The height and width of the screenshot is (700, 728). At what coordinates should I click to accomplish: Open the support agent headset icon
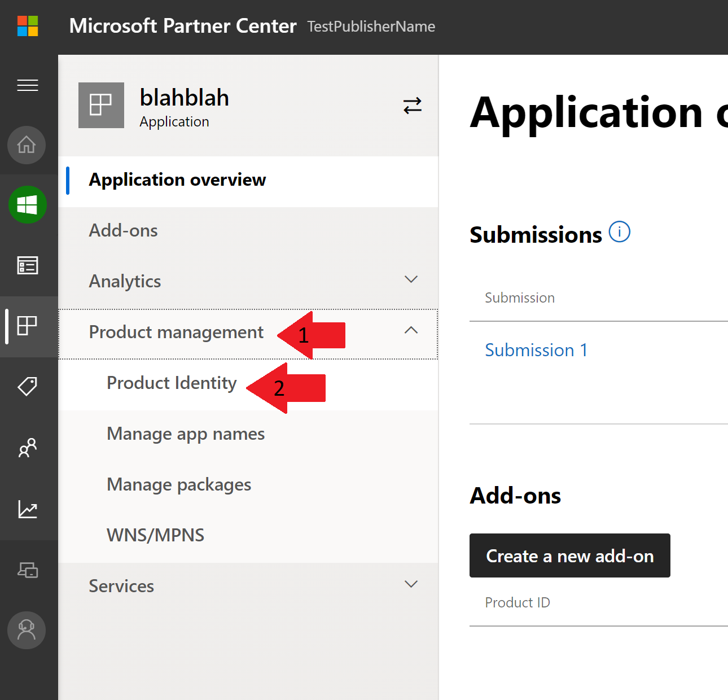point(27,630)
